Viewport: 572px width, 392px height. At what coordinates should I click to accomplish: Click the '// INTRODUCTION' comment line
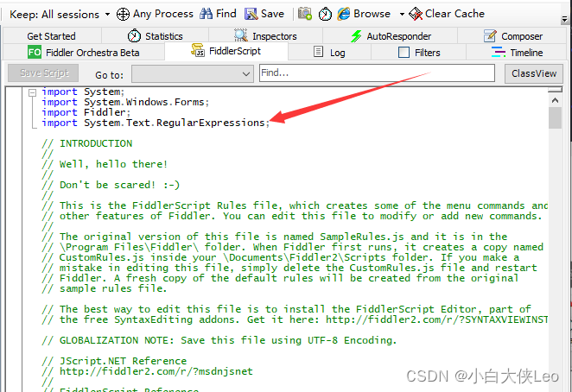[x=86, y=143]
